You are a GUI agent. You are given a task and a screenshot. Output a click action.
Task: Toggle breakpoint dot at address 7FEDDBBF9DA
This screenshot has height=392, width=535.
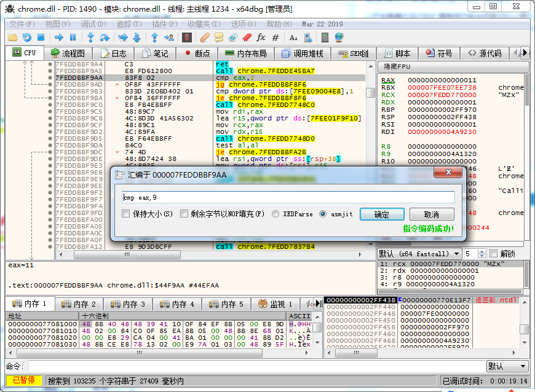click(50, 145)
